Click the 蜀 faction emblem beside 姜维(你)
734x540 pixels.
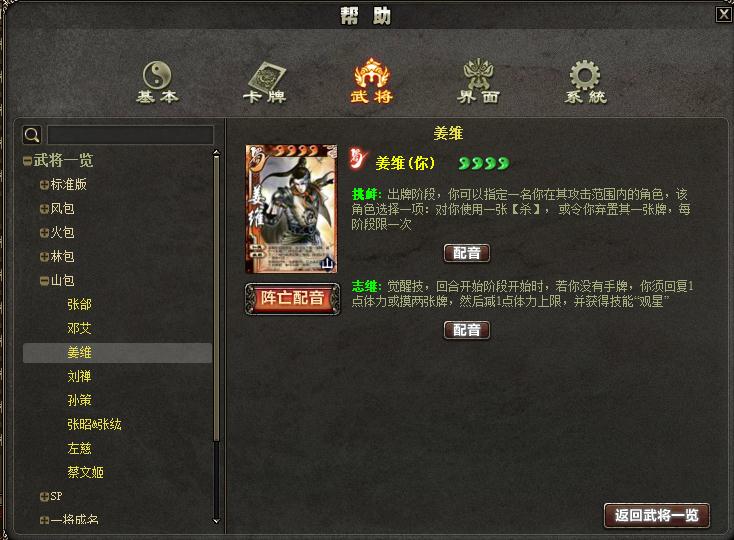tap(359, 159)
